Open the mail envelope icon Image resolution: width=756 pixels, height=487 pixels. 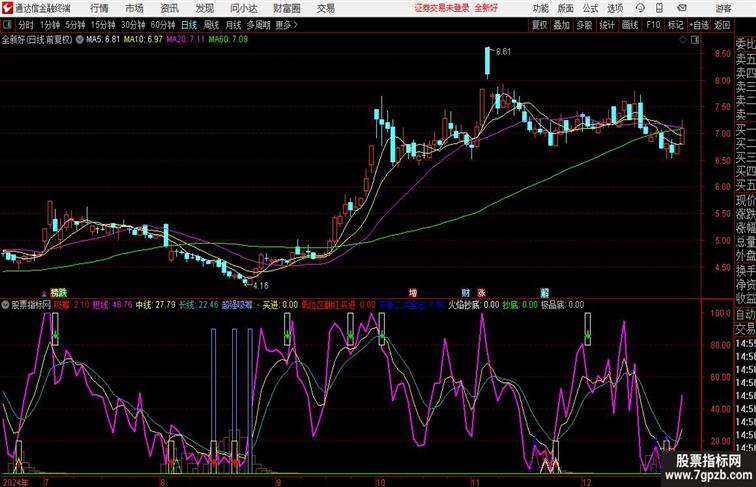(x=682, y=8)
